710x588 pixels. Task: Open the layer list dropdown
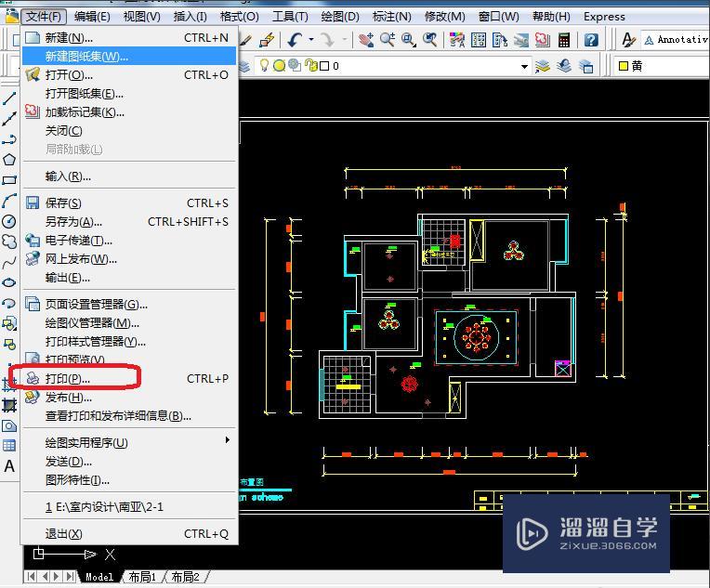click(x=524, y=67)
